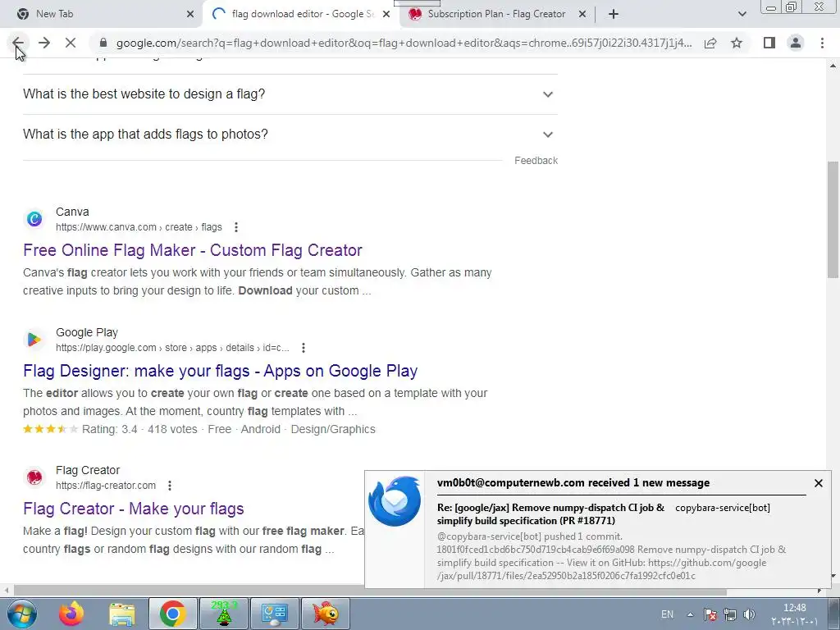Show hidden system tray icons
This screenshot has height=630, width=840.
tap(690, 614)
